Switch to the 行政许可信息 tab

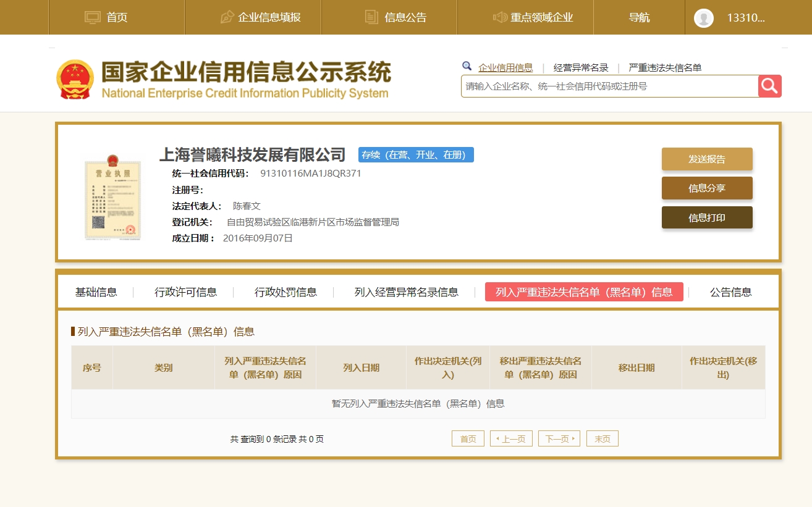click(185, 292)
